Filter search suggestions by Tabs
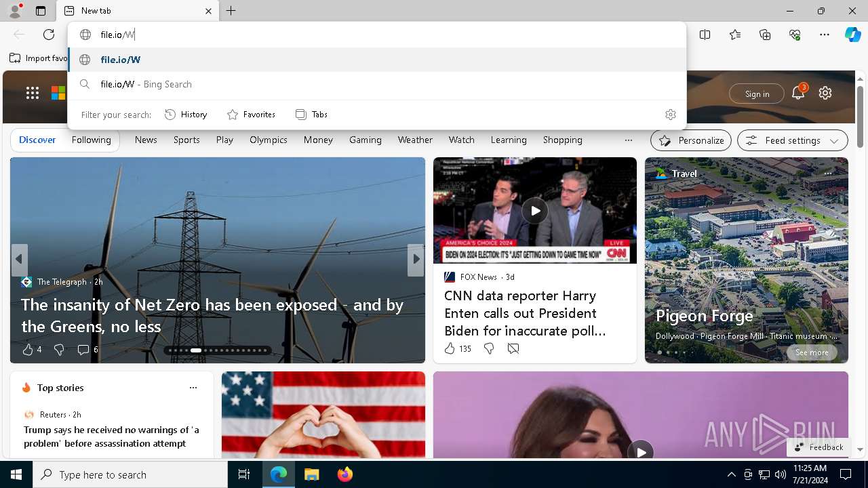868x488 pixels. 311,115
